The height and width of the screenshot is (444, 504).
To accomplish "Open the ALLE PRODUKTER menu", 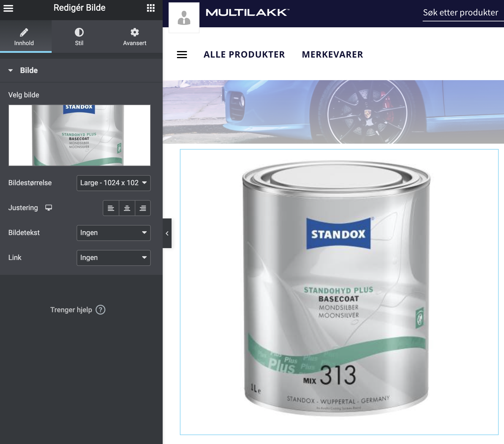I will 244,55.
